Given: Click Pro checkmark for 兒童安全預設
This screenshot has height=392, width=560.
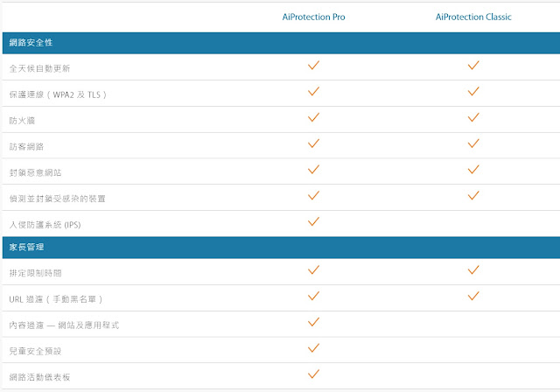Looking at the screenshot, I should [313, 348].
